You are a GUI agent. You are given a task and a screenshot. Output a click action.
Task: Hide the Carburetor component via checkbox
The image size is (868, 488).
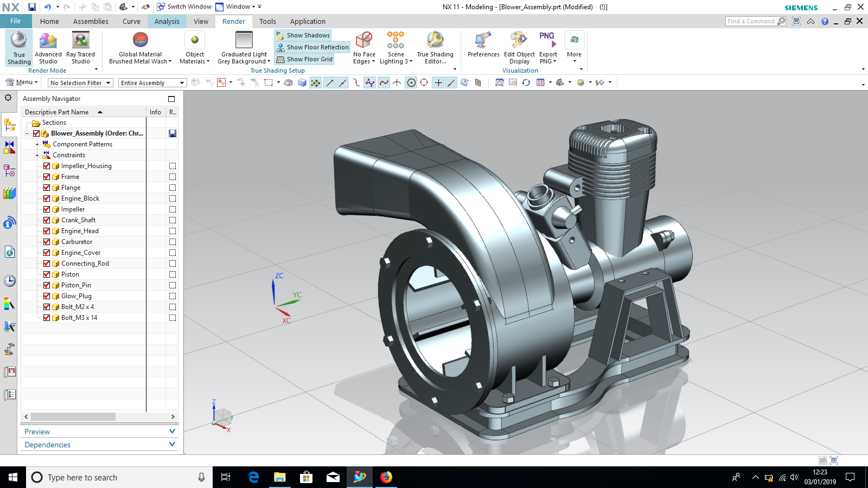pyautogui.click(x=47, y=242)
